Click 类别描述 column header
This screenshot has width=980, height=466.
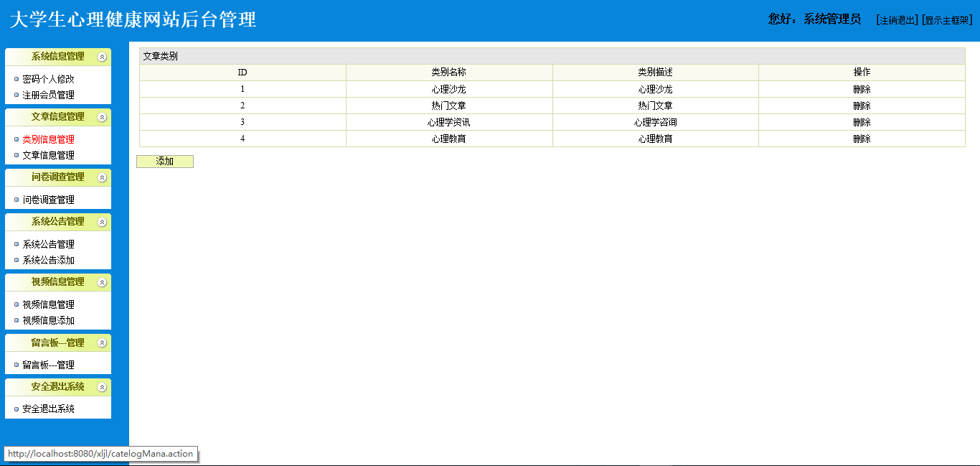pyautogui.click(x=656, y=73)
